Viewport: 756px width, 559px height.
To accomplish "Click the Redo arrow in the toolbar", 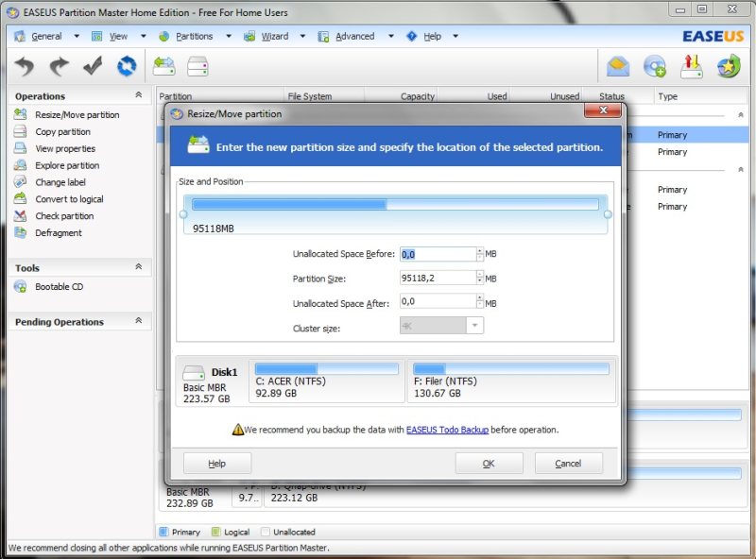I will (x=59, y=66).
